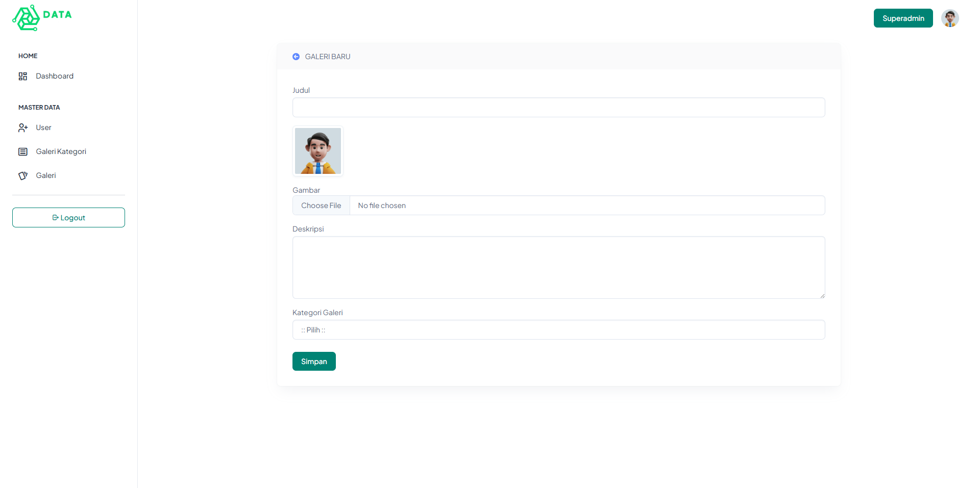Open the Kategori Galeri dropdown
The width and height of the screenshot is (980, 488).
coord(558,330)
